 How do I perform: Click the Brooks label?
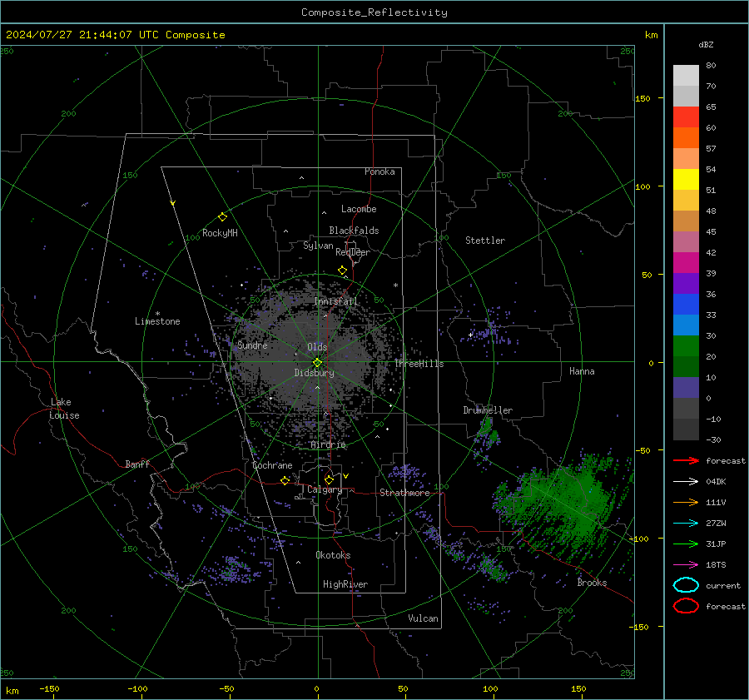(592, 583)
